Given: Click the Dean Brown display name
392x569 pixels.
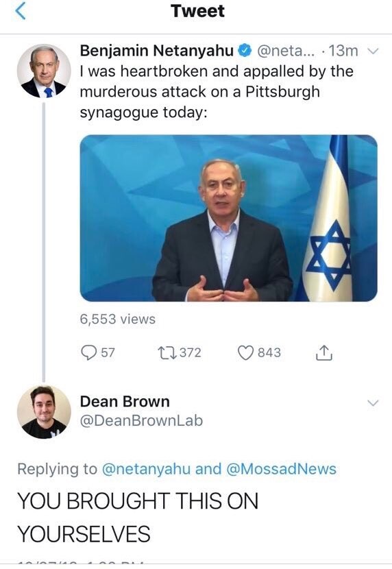Looking at the screenshot, I should pos(125,402).
